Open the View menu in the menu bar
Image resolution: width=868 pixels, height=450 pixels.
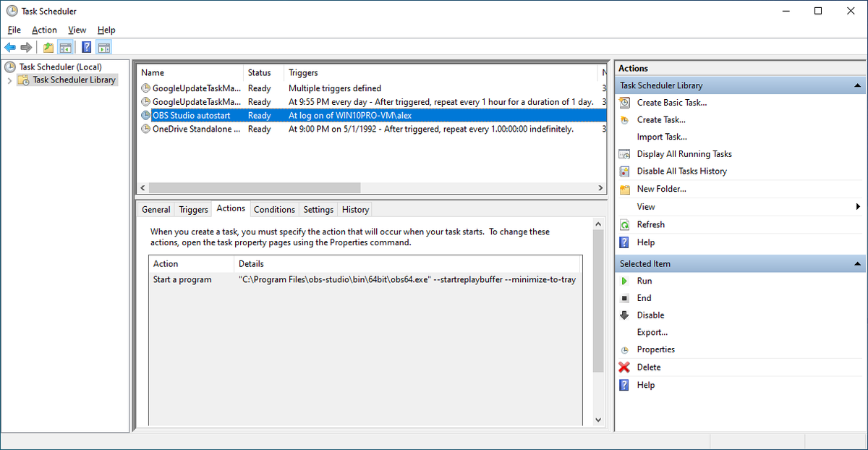tap(77, 30)
